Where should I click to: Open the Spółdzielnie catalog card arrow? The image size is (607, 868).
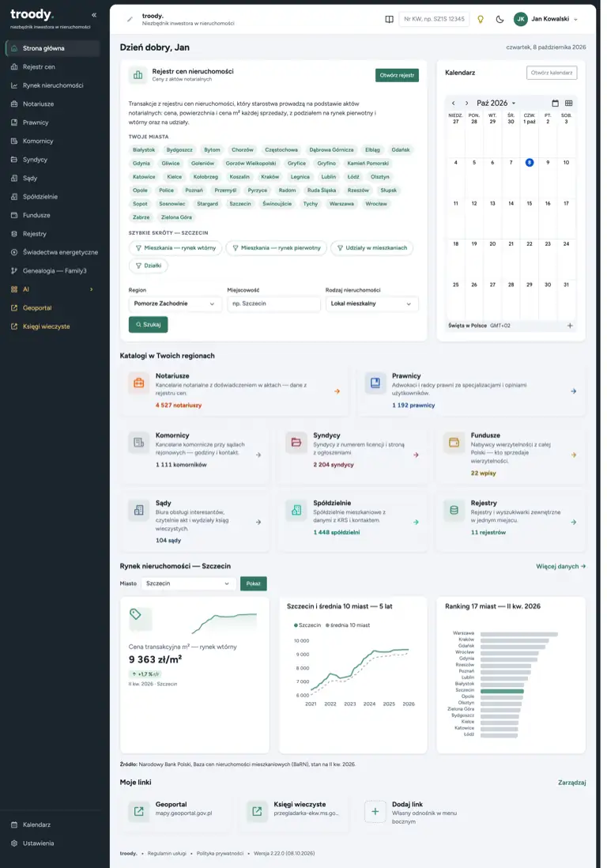416,522
